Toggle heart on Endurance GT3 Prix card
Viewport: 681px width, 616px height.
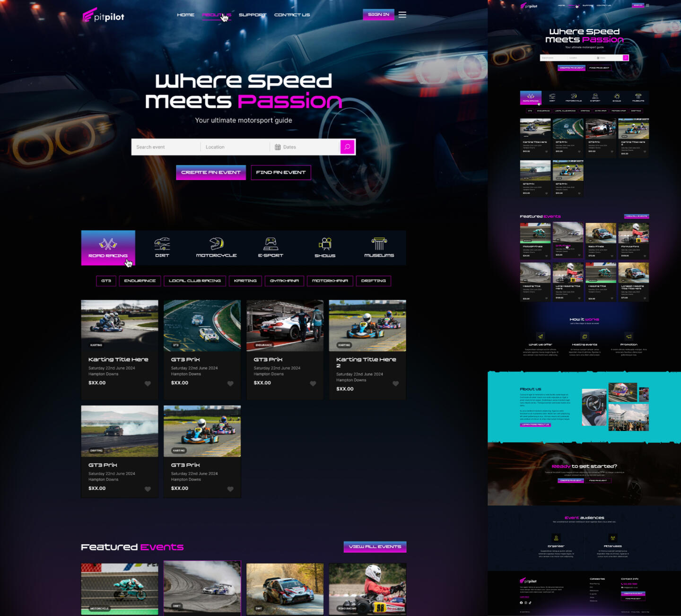click(x=313, y=383)
